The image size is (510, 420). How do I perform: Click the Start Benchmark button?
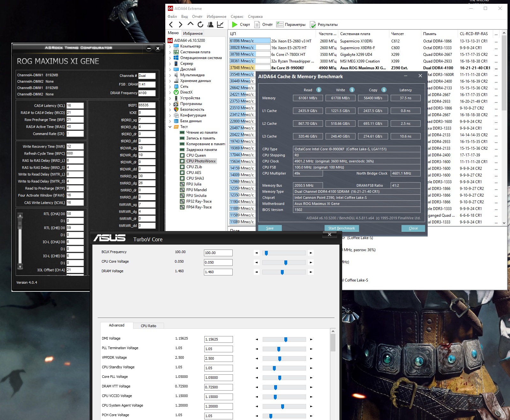coord(341,228)
